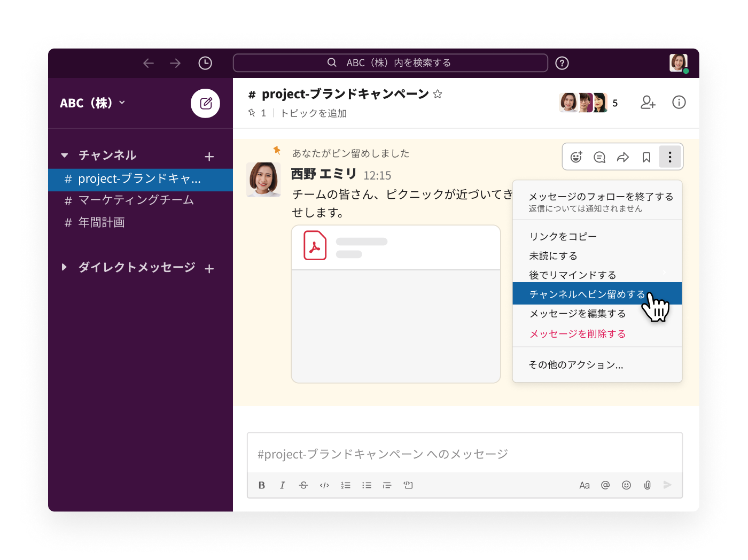Open channel details with the info icon
The width and height of the screenshot is (748, 560).
tap(679, 103)
